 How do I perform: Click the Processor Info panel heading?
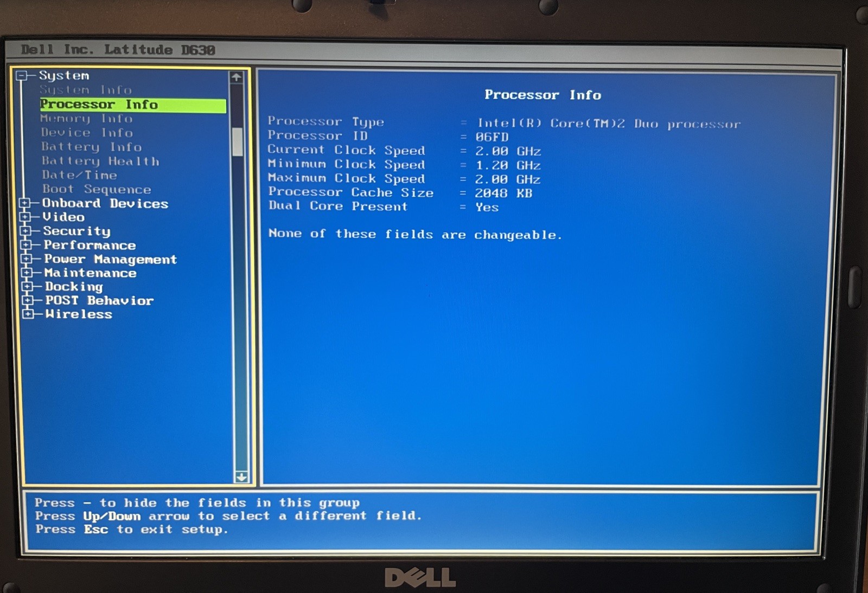[542, 95]
